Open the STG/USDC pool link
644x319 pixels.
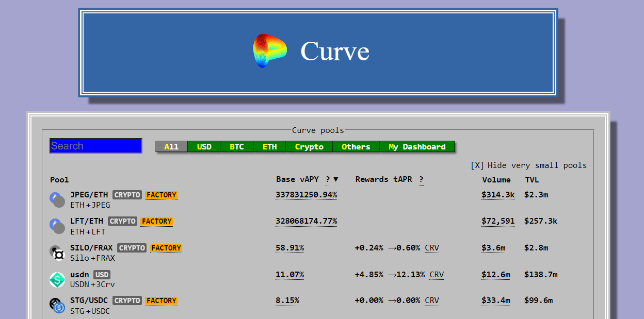click(89, 300)
